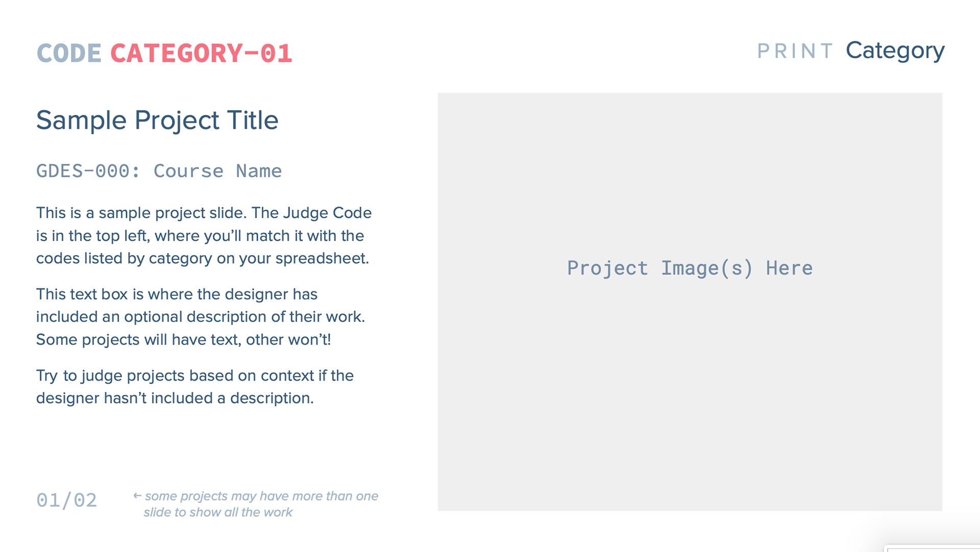
Task: Click the partial window at bottom-right corner
Action: pos(933,548)
